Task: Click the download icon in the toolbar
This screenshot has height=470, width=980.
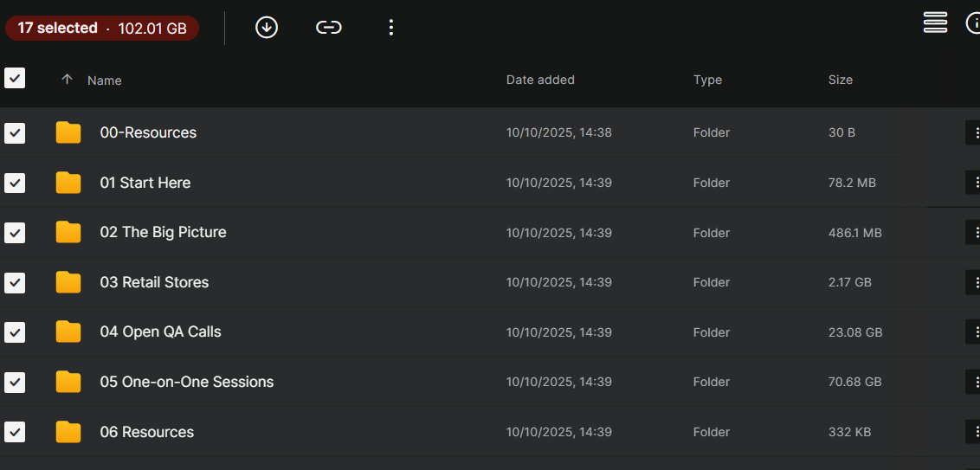Action: pos(267,28)
